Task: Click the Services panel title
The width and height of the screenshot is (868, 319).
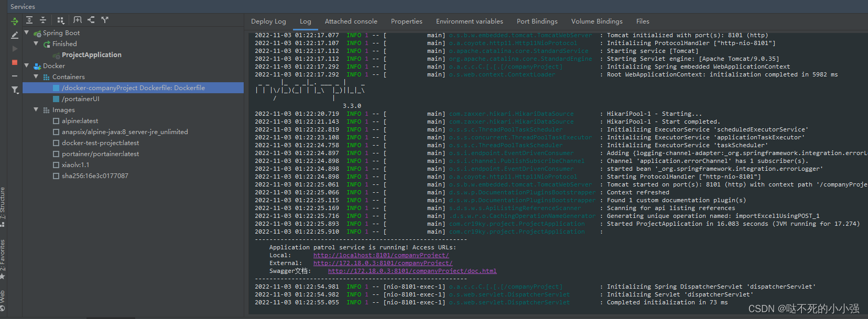Action: (23, 7)
